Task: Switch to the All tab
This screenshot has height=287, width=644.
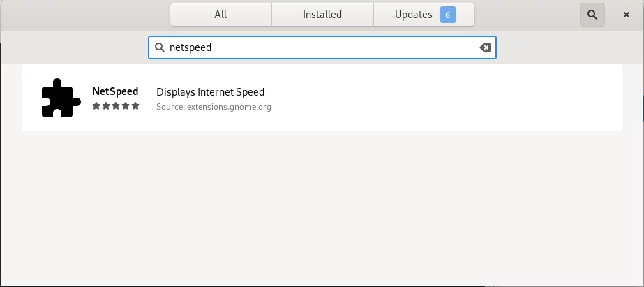Action: pos(220,15)
